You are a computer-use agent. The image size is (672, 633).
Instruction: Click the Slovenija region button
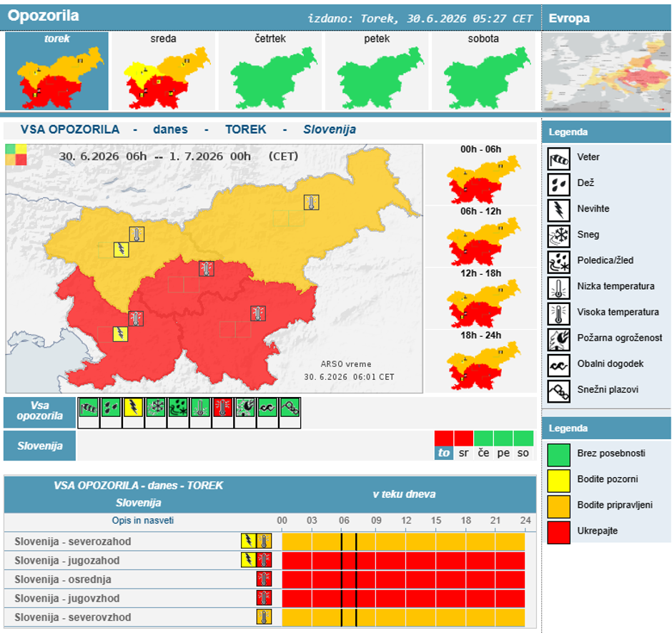tap(40, 446)
